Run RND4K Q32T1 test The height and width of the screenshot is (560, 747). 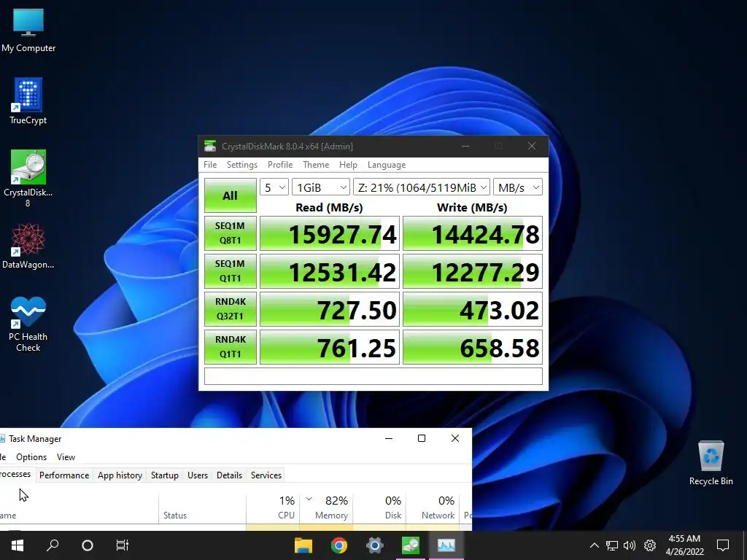click(x=230, y=309)
